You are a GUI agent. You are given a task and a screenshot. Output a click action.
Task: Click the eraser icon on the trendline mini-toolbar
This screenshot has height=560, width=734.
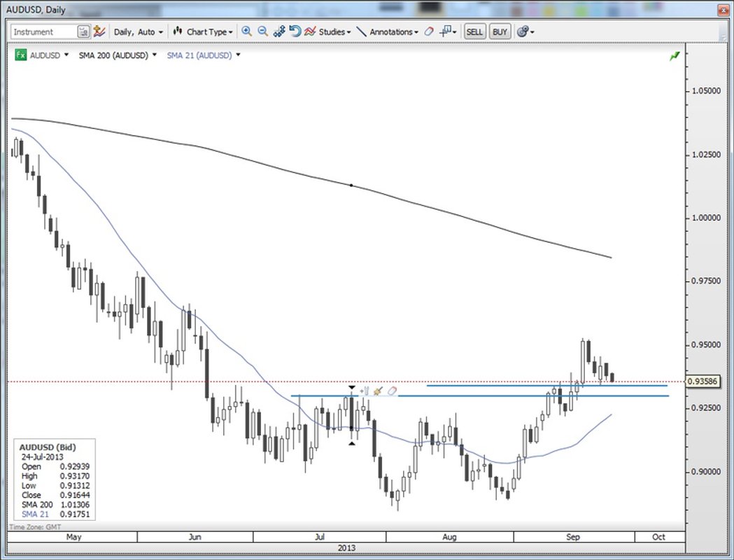click(392, 390)
